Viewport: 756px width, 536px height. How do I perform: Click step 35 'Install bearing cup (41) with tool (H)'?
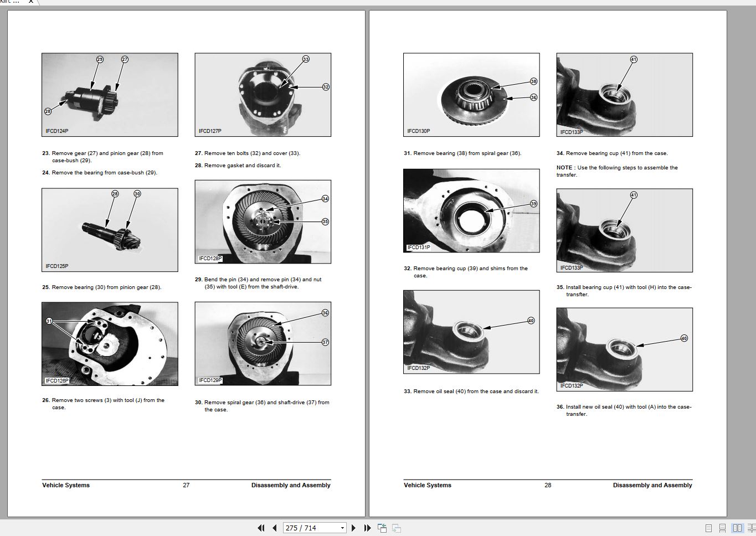(624, 291)
